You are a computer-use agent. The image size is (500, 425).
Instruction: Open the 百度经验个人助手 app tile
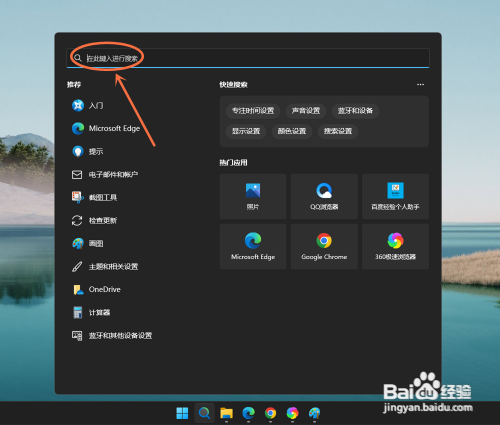click(395, 196)
